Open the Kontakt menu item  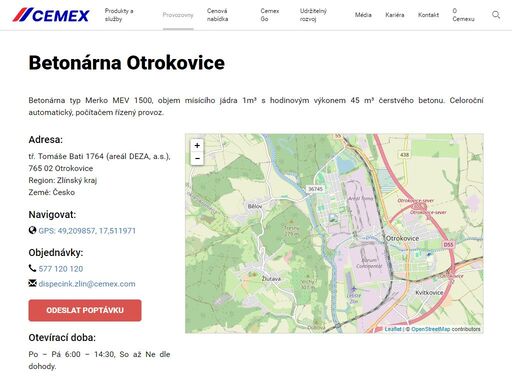pos(428,15)
